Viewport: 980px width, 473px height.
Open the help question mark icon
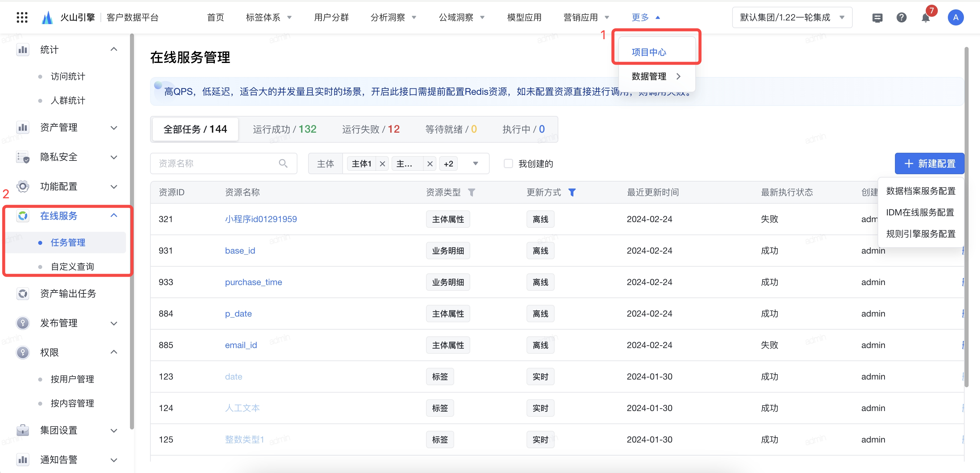pos(901,17)
